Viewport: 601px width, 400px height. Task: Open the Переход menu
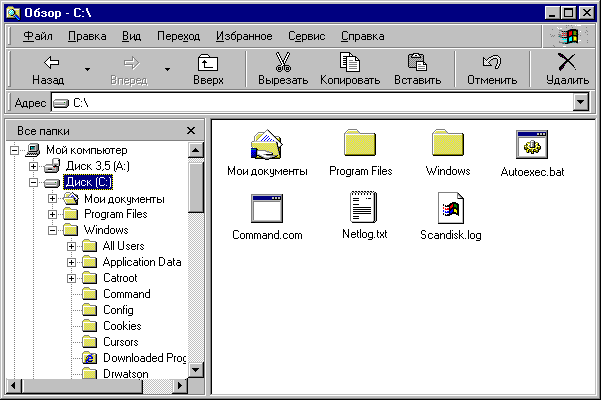(179, 36)
